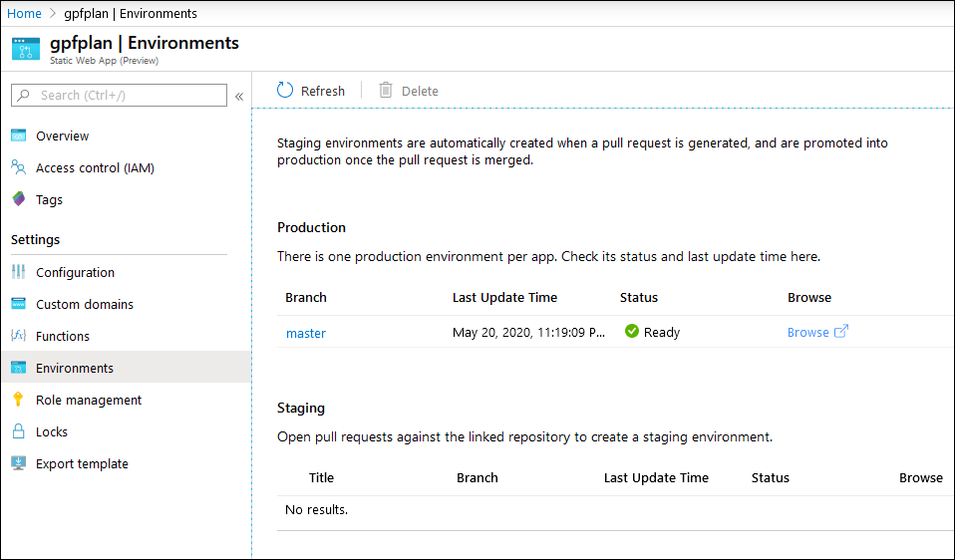
Task: Click the Locks padlock icon
Action: click(x=19, y=430)
